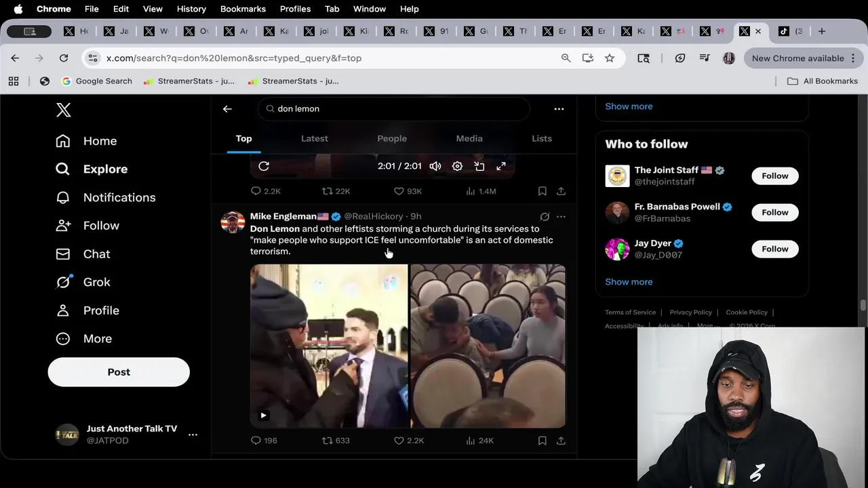The height and width of the screenshot is (488, 868).
Task: Like the post with 93K likes
Action: click(408, 191)
